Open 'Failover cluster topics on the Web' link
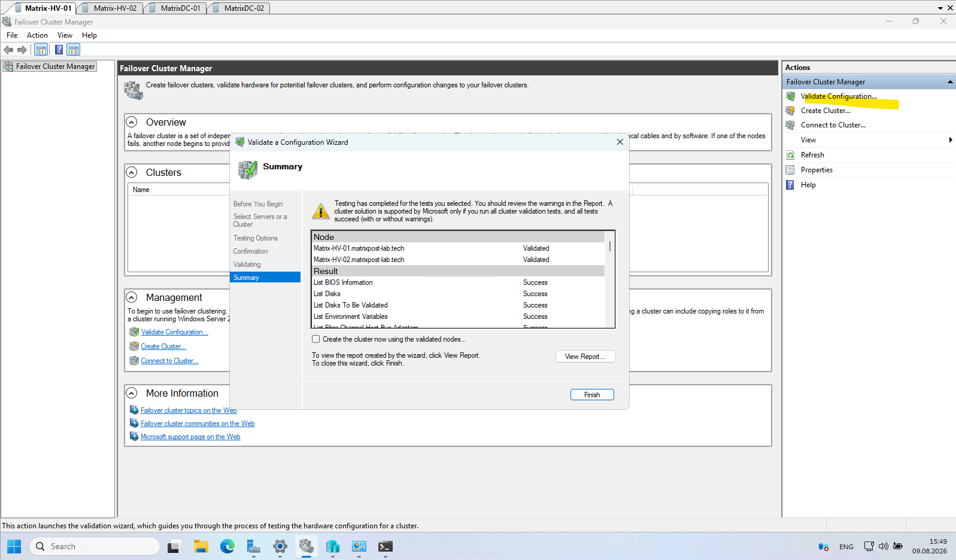The width and height of the screenshot is (956, 560). click(189, 410)
